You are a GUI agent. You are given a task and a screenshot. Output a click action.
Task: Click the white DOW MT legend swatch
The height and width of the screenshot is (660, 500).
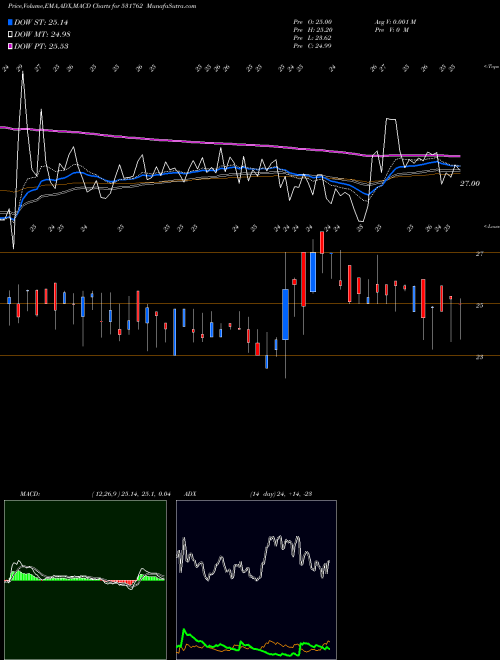pyautogui.click(x=11, y=35)
